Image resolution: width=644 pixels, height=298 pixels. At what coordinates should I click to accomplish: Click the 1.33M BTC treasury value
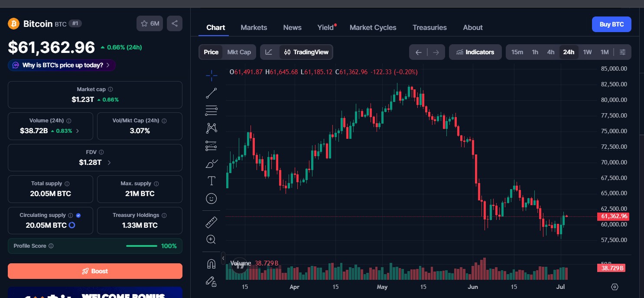(140, 225)
